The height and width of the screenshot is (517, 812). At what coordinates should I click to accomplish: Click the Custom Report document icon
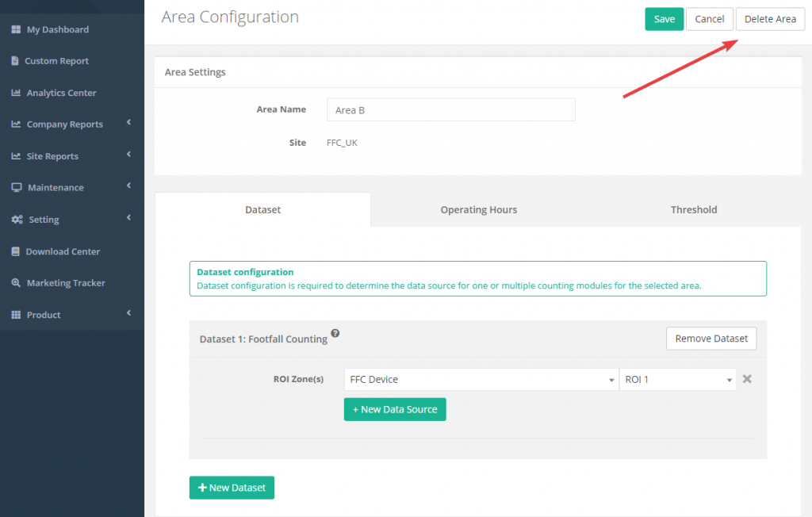click(15, 61)
